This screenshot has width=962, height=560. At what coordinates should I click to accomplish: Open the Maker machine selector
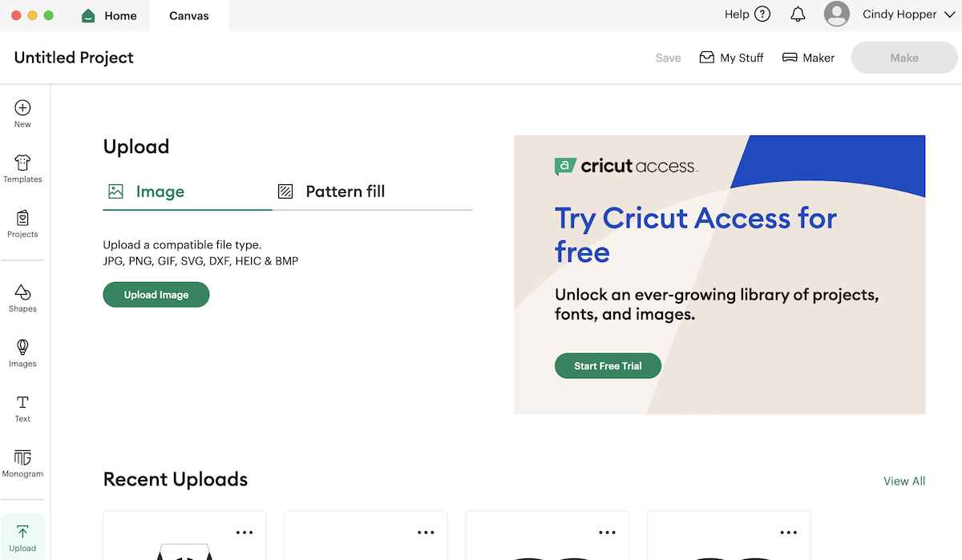coord(808,58)
